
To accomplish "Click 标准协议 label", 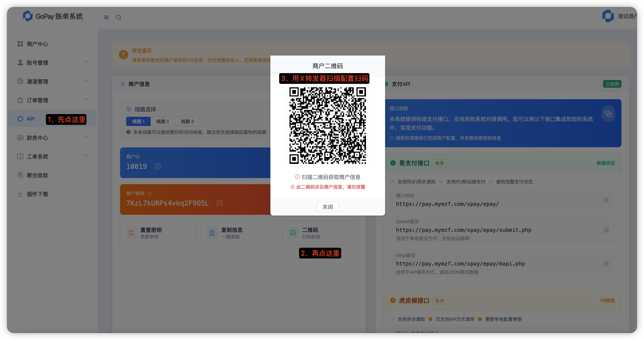I will pyautogui.click(x=606, y=163).
